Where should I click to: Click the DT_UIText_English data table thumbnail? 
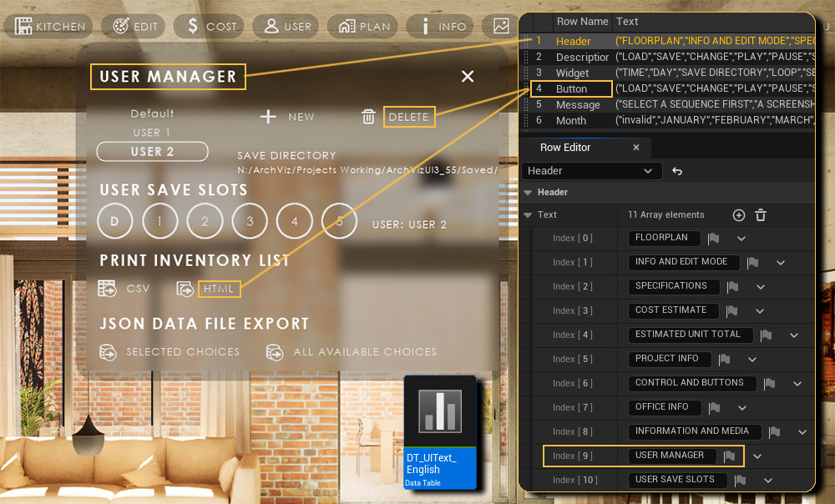(440, 431)
